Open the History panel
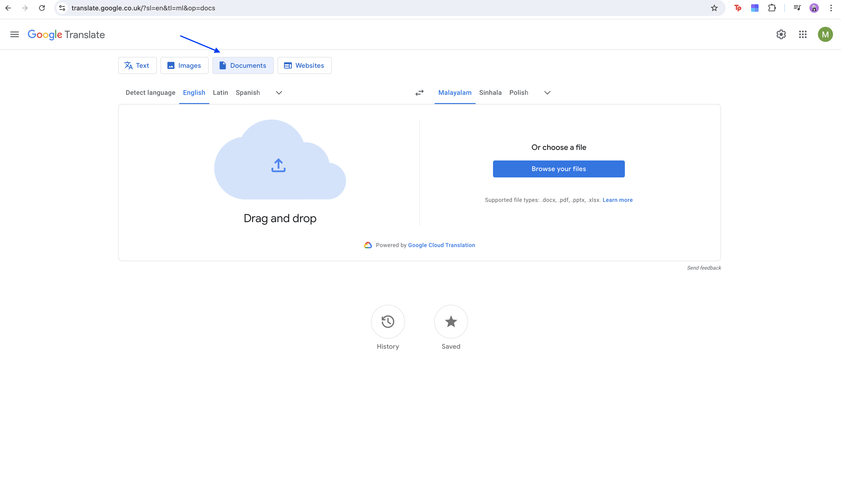841x504 pixels. pos(388,321)
